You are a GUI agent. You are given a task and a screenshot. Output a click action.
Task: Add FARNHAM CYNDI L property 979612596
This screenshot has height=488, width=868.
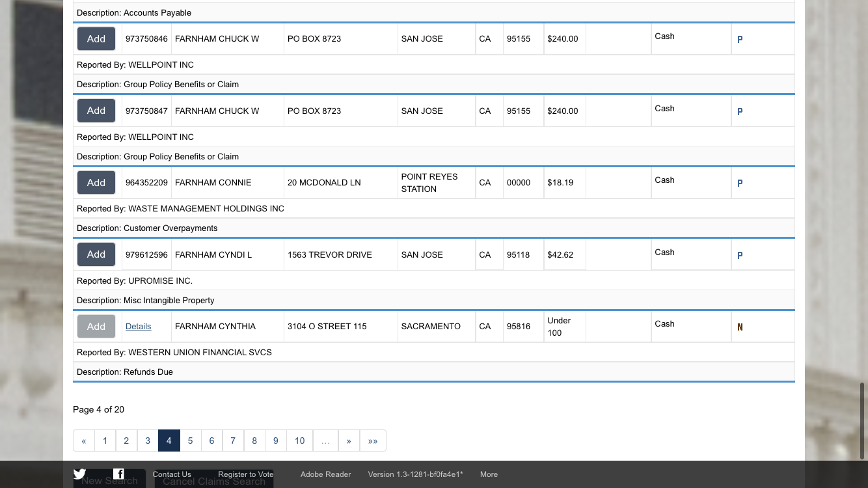tap(96, 254)
